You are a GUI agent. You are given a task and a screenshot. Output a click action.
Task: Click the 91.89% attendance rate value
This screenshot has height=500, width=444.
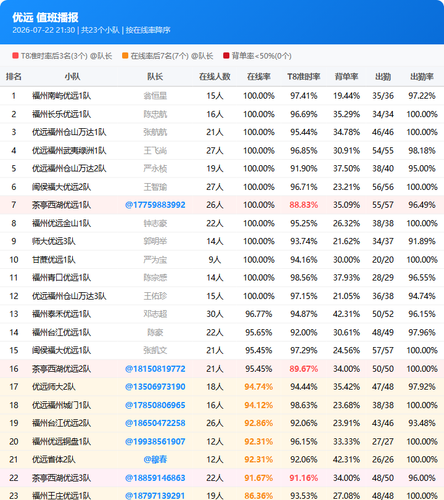[422, 241]
